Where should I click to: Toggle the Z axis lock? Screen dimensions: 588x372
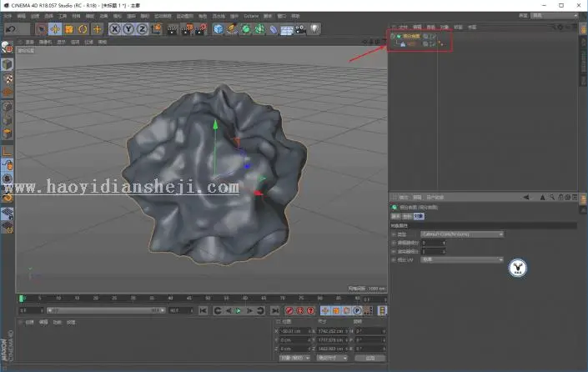click(x=142, y=29)
